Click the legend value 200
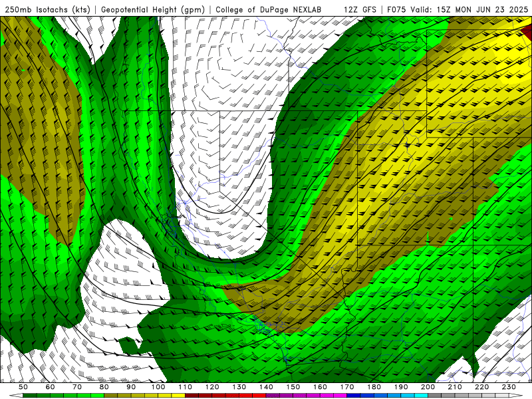 click(428, 387)
